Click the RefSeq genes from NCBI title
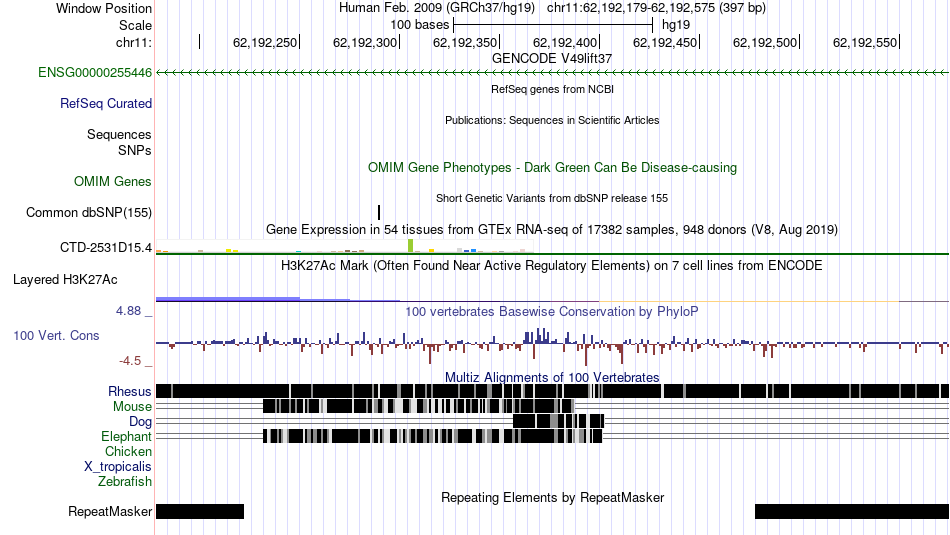The width and height of the screenshot is (950, 535). tap(552, 89)
